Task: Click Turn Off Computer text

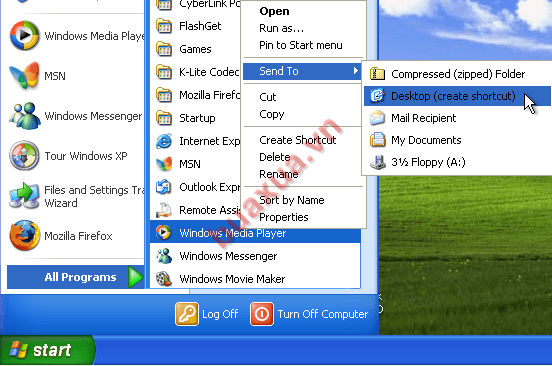Action: [322, 314]
